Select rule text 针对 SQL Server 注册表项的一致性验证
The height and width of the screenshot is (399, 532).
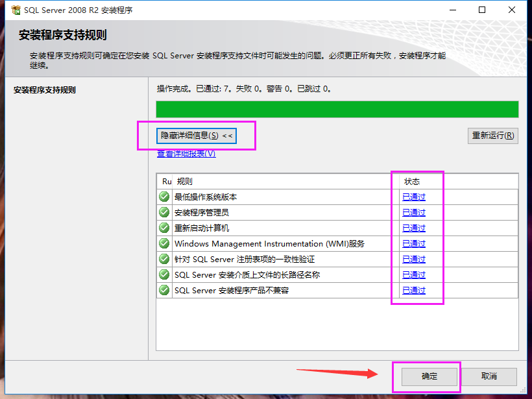pos(245,260)
